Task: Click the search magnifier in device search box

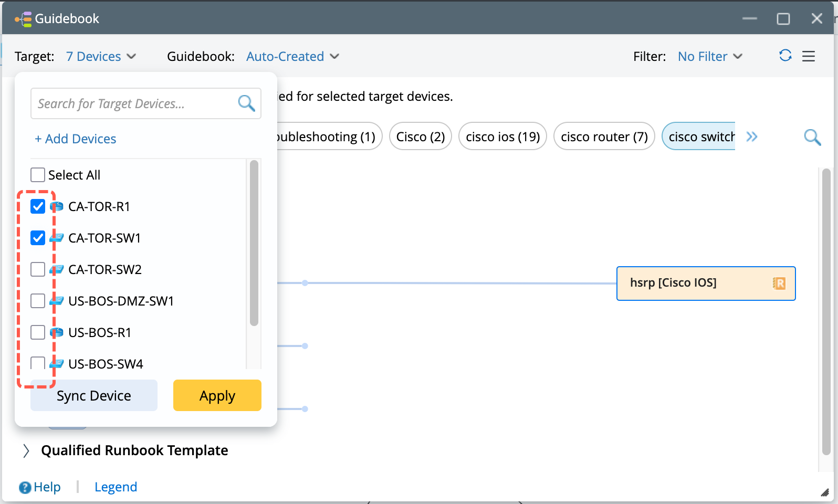Action: point(246,103)
